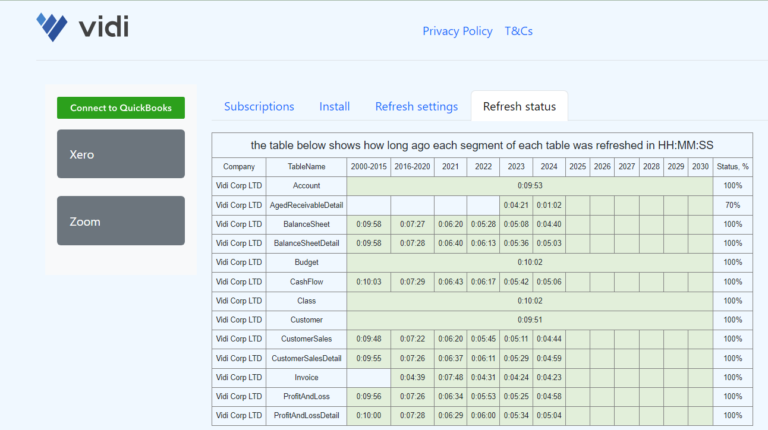Switch to the Subscriptions tab
The height and width of the screenshot is (430, 768).
tap(259, 106)
